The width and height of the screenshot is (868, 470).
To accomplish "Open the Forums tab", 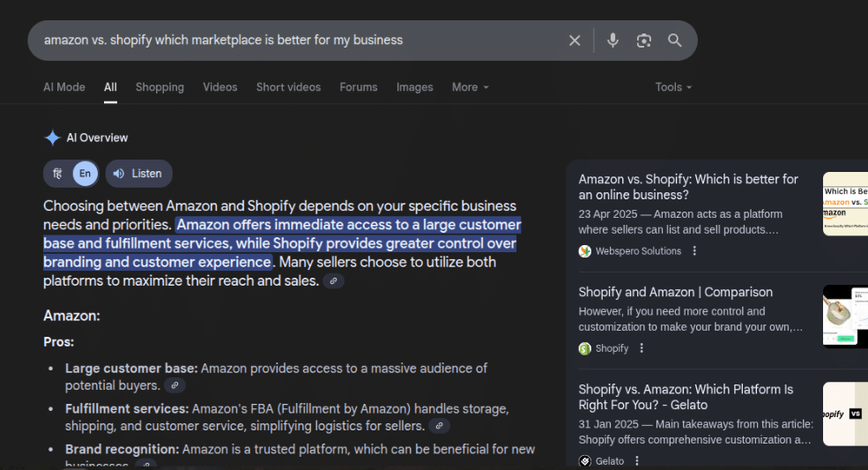I will coord(358,87).
